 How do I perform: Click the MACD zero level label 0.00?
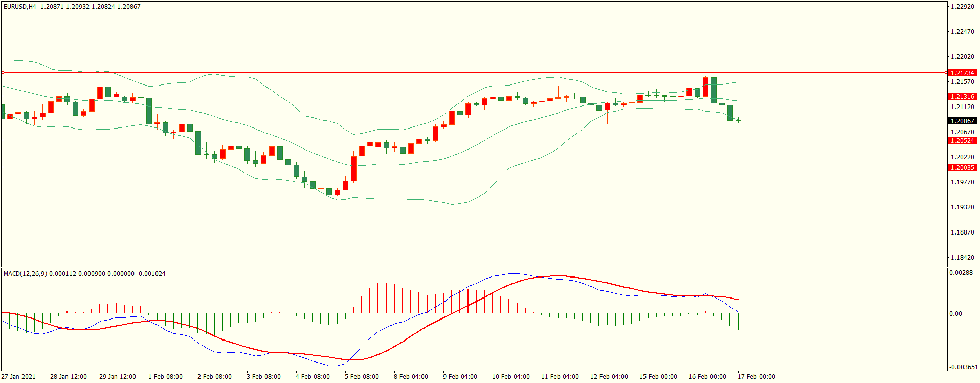(x=956, y=314)
